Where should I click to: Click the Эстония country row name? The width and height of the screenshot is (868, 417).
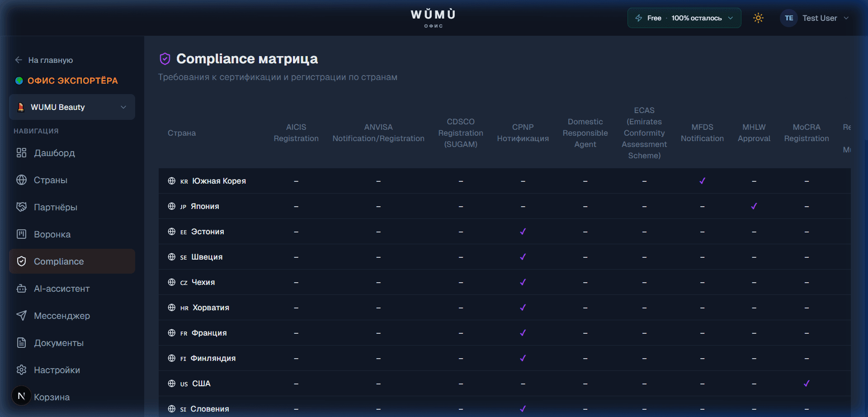(208, 232)
